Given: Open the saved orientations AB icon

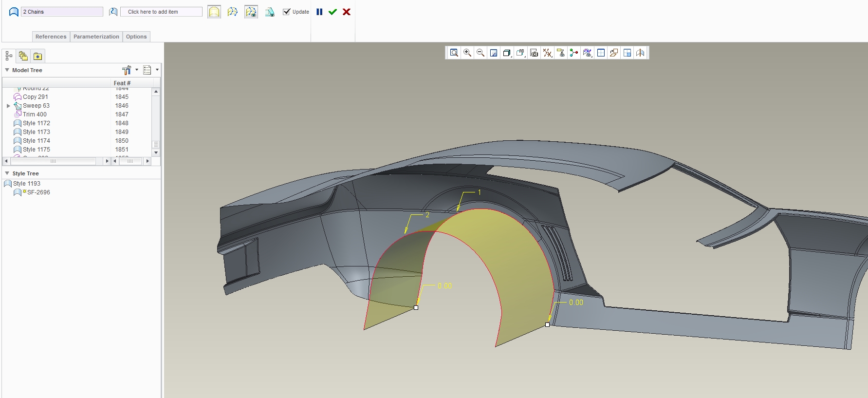Looking at the screenshot, I should click(x=520, y=53).
